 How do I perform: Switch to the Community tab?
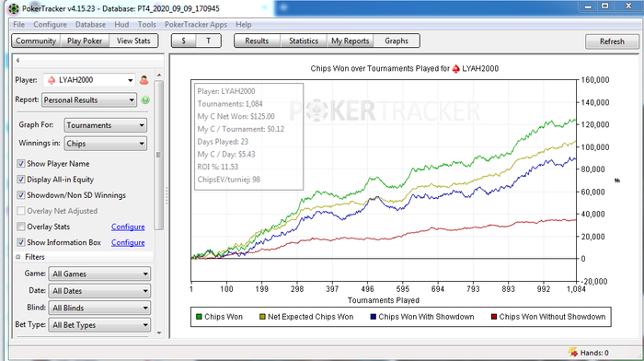click(36, 41)
